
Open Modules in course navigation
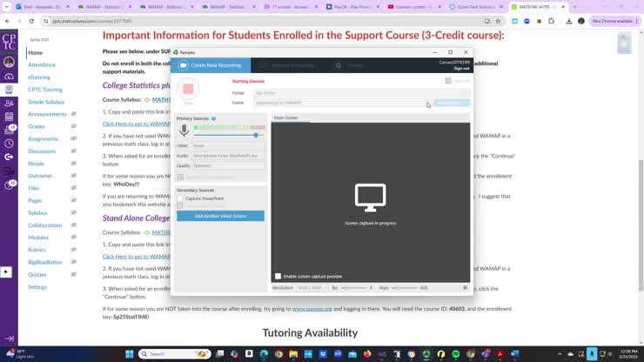pos(38,238)
